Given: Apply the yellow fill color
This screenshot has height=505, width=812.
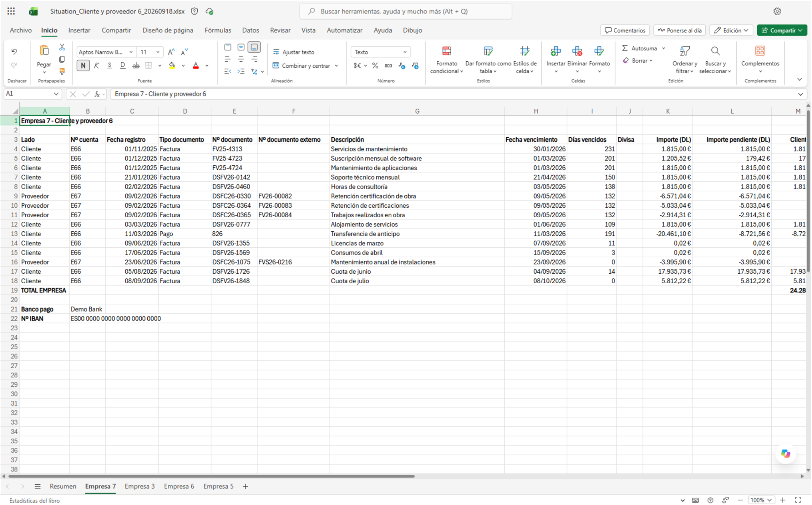Looking at the screenshot, I should [172, 65].
